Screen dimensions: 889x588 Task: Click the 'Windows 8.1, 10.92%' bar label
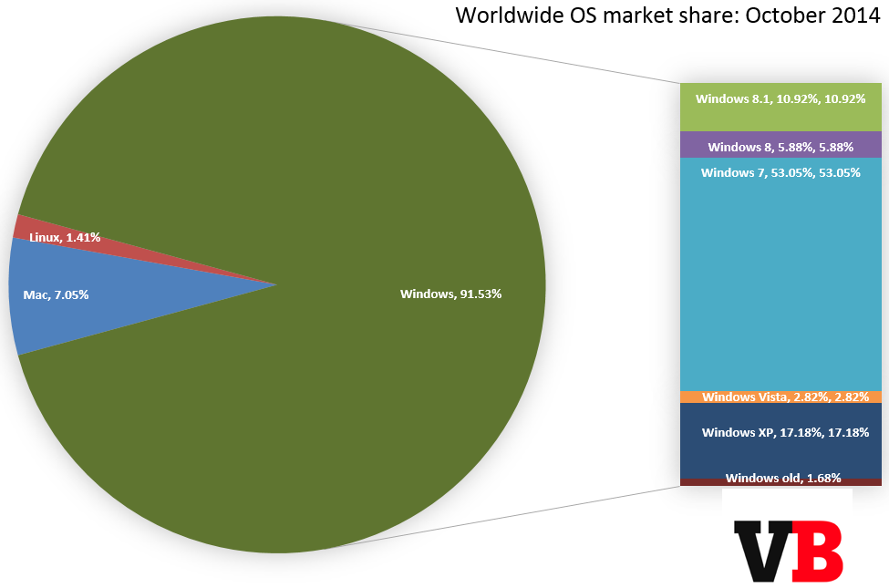(780, 99)
